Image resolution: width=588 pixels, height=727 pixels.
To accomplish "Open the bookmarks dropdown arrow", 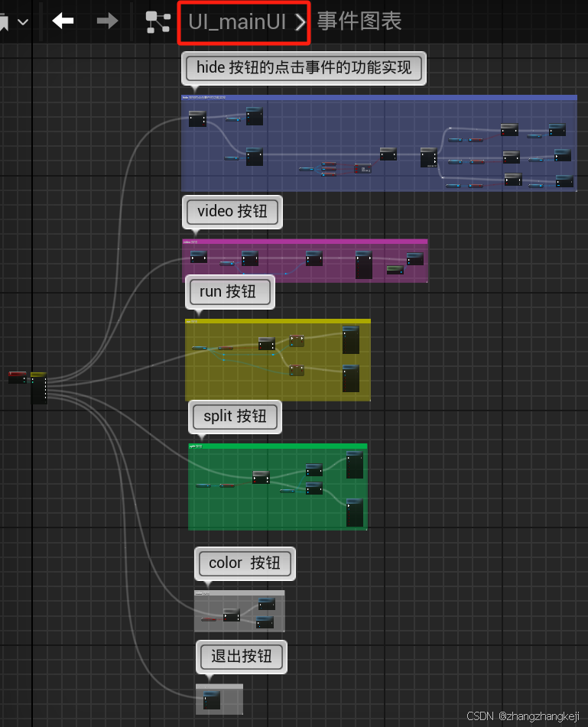I will [x=23, y=22].
